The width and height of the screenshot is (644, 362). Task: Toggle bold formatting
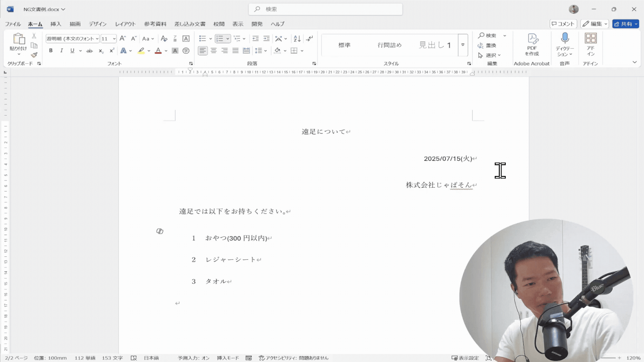click(x=51, y=51)
